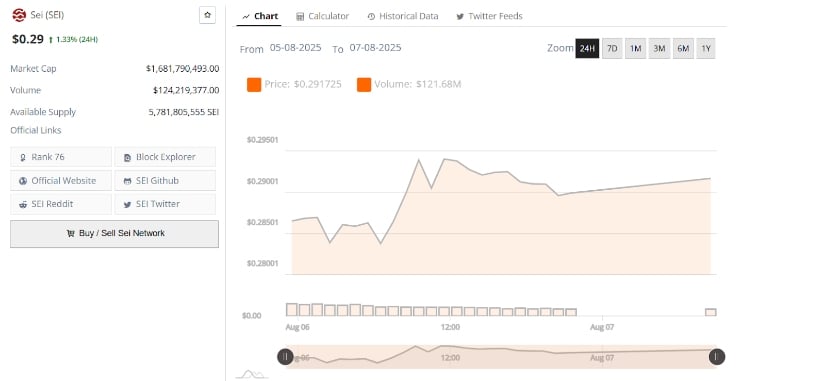Open the SEI Twitter link
The width and height of the screenshot is (825, 381).
click(x=165, y=204)
